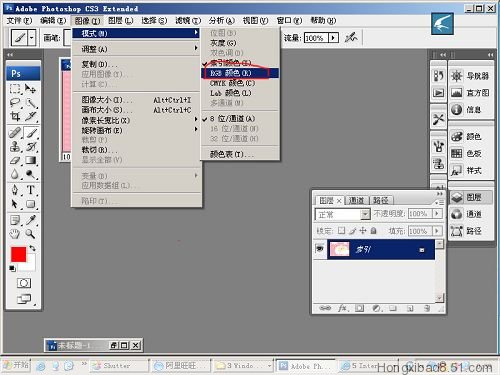500x375 pixels.
Task: Select the Gradient tool
Action: pyautogui.click(x=31, y=160)
